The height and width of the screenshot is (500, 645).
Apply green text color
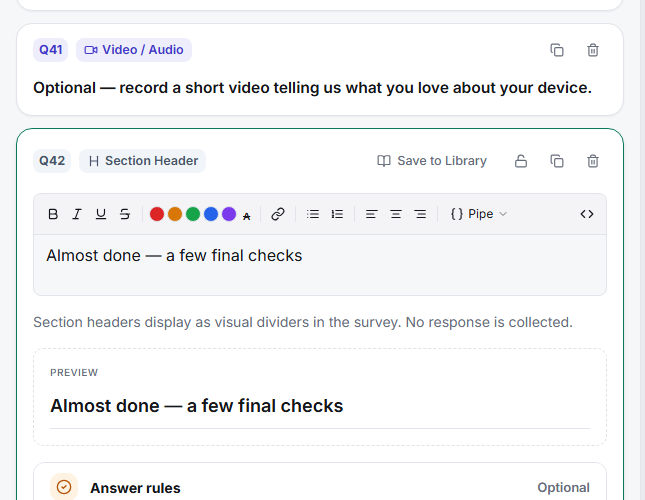coord(193,214)
